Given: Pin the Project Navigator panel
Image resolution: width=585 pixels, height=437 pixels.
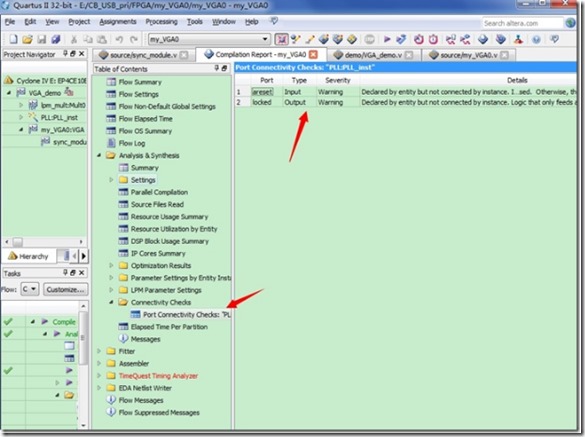Looking at the screenshot, I should (65, 54).
